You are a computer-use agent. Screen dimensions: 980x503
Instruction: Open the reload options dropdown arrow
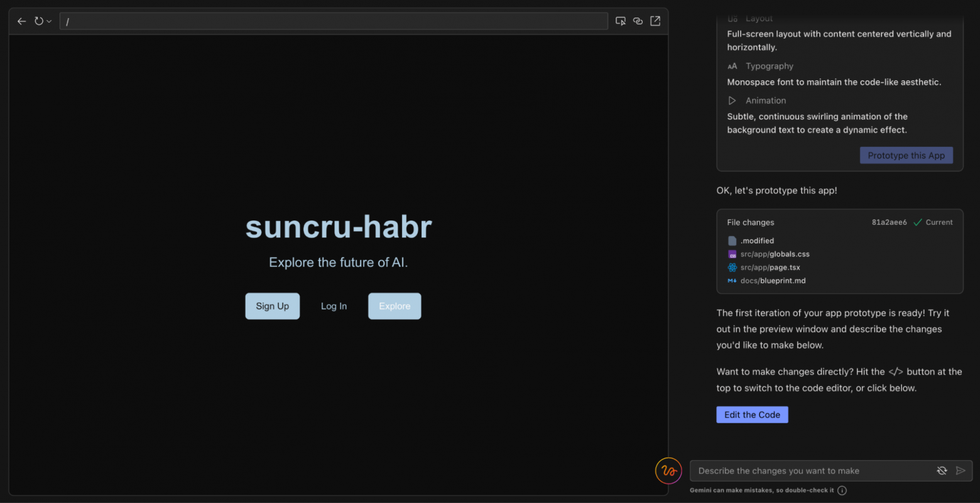(x=49, y=21)
